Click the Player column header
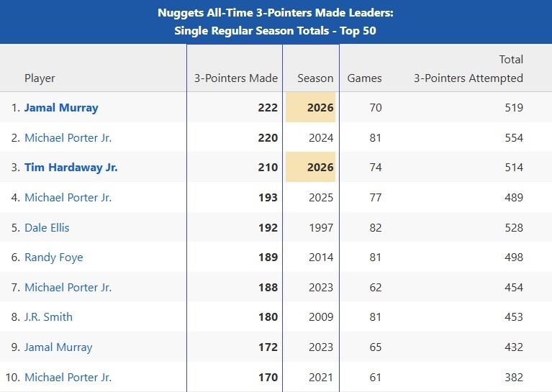552x392 pixels. coord(40,78)
